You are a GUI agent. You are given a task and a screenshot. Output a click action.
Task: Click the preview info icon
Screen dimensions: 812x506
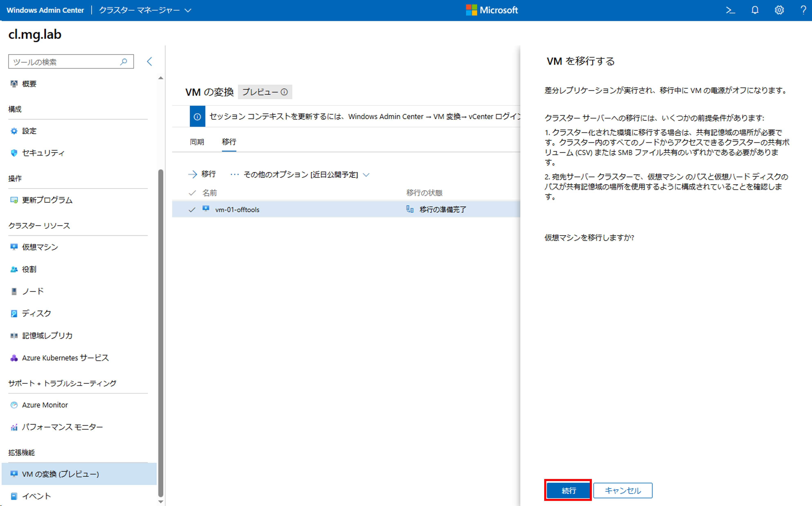coord(284,92)
